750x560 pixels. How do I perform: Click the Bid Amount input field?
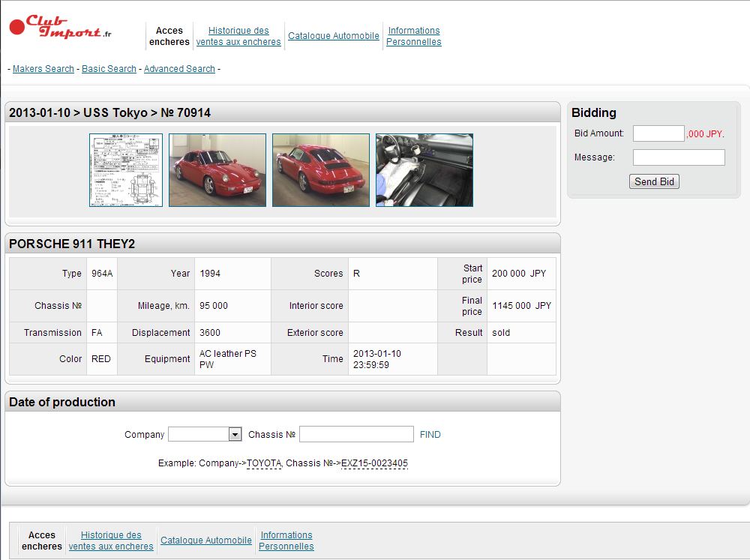(658, 133)
